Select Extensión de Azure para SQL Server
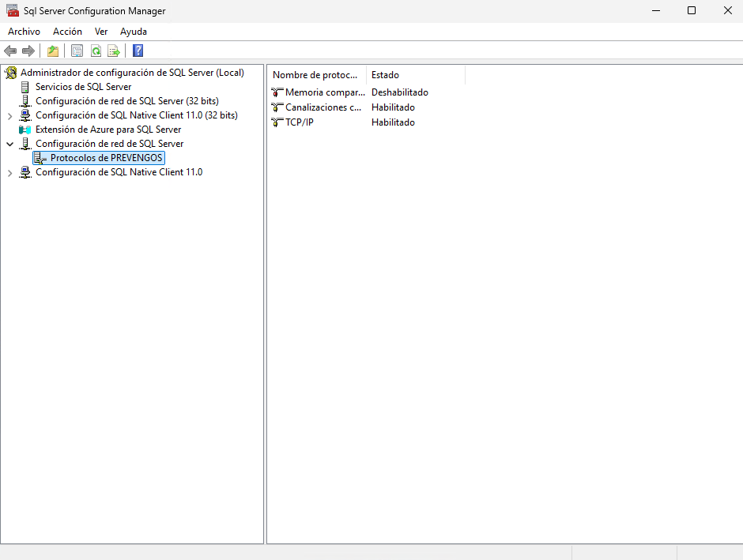Viewport: 743px width, 560px height. 108,130
